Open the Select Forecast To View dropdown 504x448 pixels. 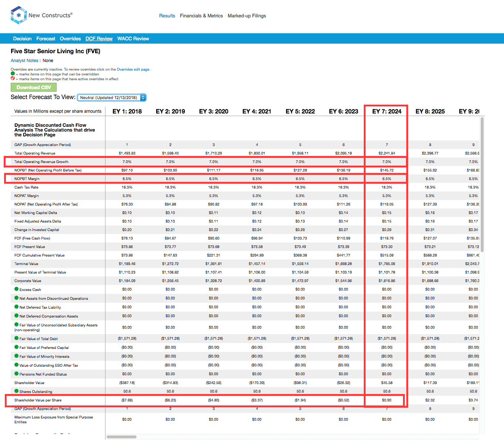pyautogui.click(x=112, y=98)
